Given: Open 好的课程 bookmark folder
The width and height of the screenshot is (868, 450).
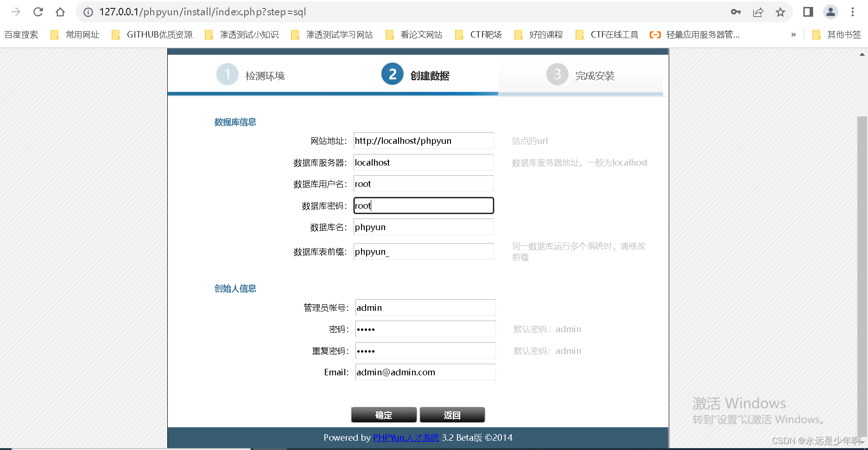Looking at the screenshot, I should click(539, 35).
